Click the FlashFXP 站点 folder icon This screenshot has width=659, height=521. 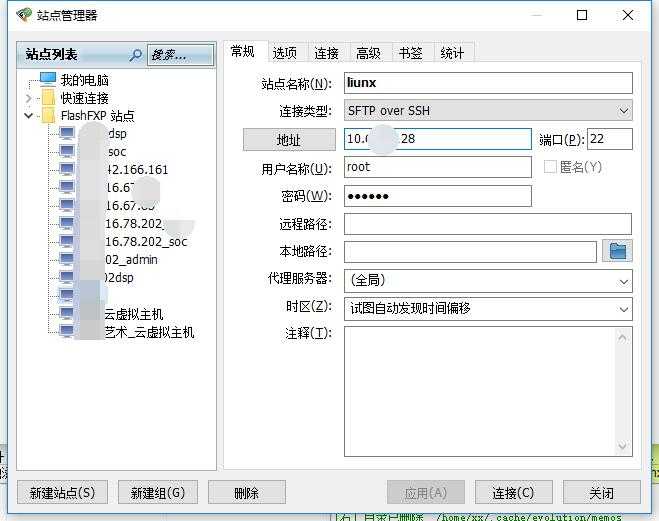48,115
